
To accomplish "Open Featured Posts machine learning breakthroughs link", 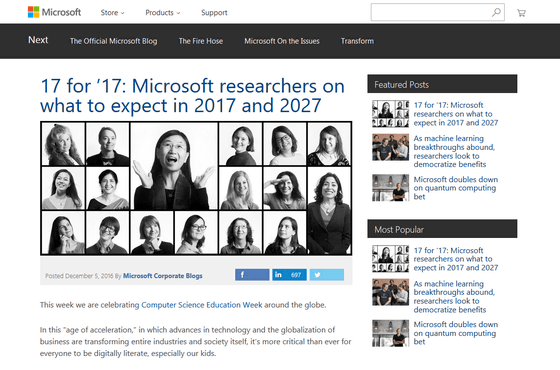I will [454, 151].
